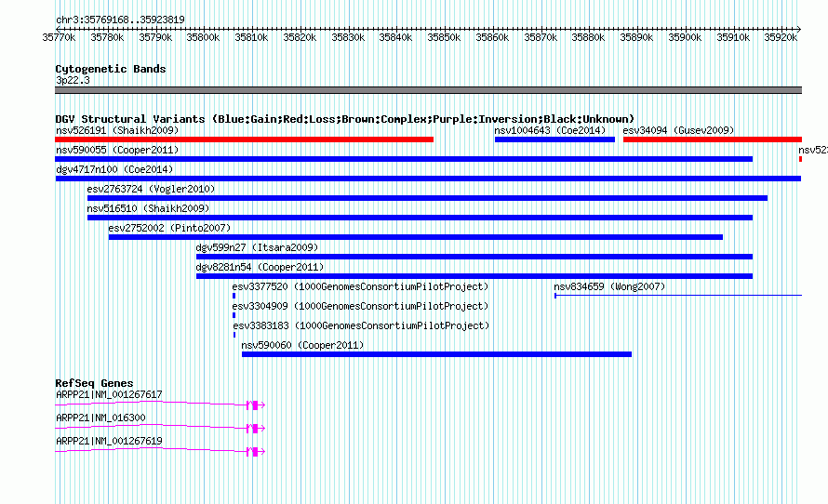Click the small esv3304909 variant marker
The width and height of the screenshot is (828, 504).
[234, 315]
